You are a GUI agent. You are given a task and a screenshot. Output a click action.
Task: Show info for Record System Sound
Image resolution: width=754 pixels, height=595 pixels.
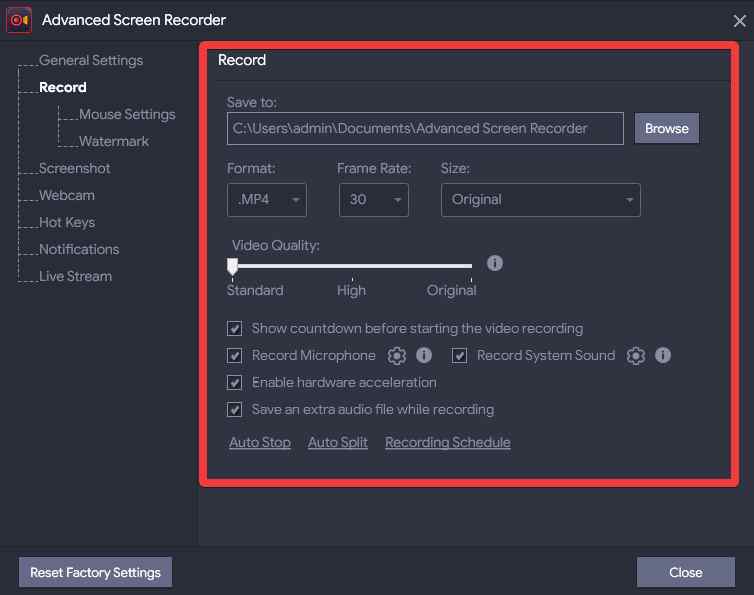pyautogui.click(x=663, y=355)
